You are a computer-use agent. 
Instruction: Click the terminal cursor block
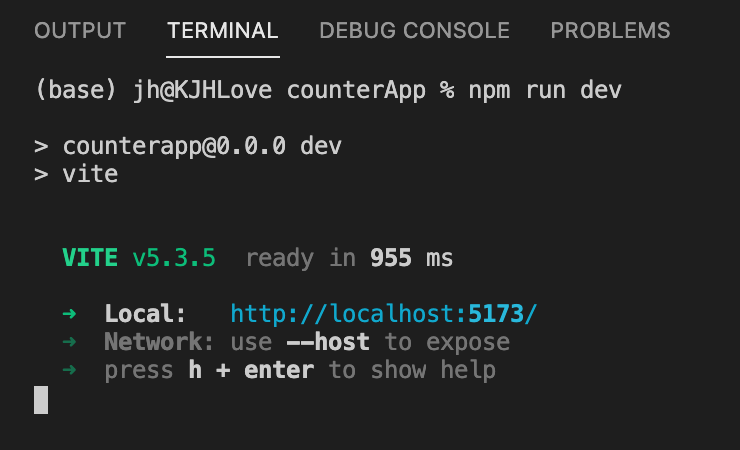pos(41,400)
